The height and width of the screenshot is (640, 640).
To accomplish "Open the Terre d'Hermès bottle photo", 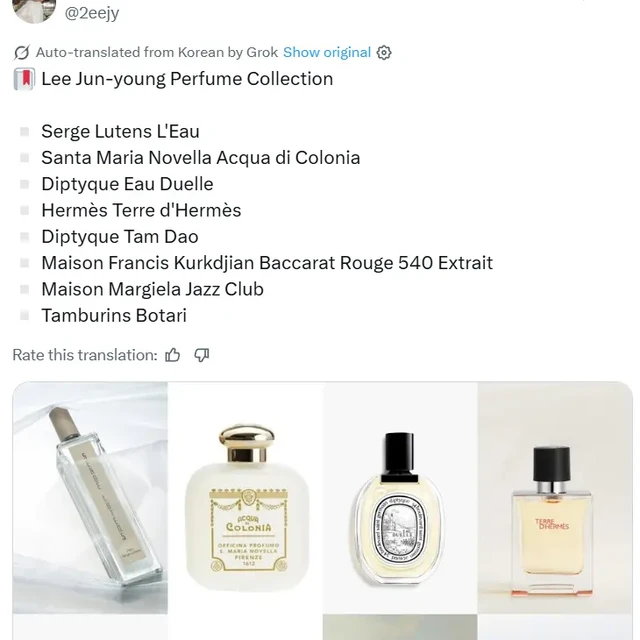I will point(555,498).
